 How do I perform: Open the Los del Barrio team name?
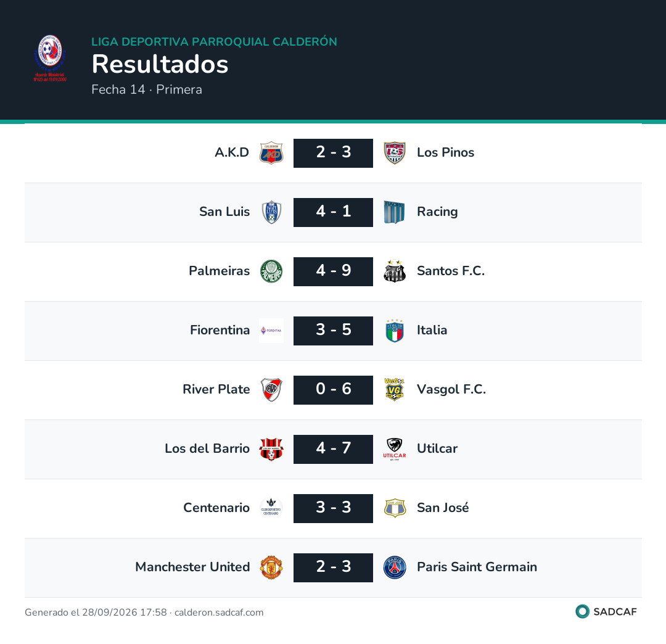coord(207,448)
